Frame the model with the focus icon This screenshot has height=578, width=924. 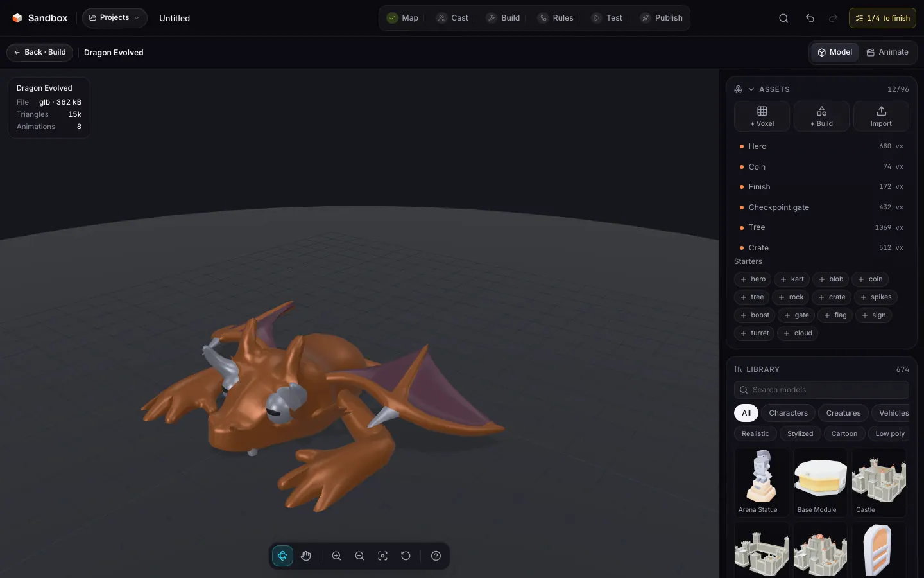pos(382,556)
